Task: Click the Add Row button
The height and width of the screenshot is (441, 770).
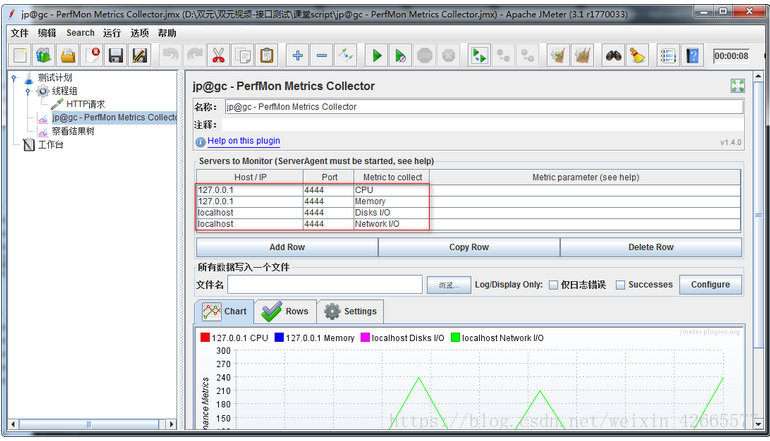Action: click(287, 247)
